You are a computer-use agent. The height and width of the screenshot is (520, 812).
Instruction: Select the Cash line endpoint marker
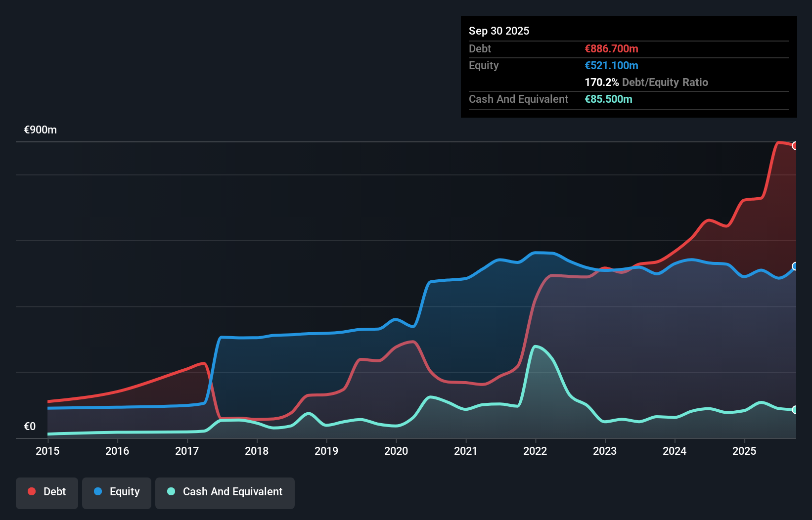pyautogui.click(x=795, y=409)
